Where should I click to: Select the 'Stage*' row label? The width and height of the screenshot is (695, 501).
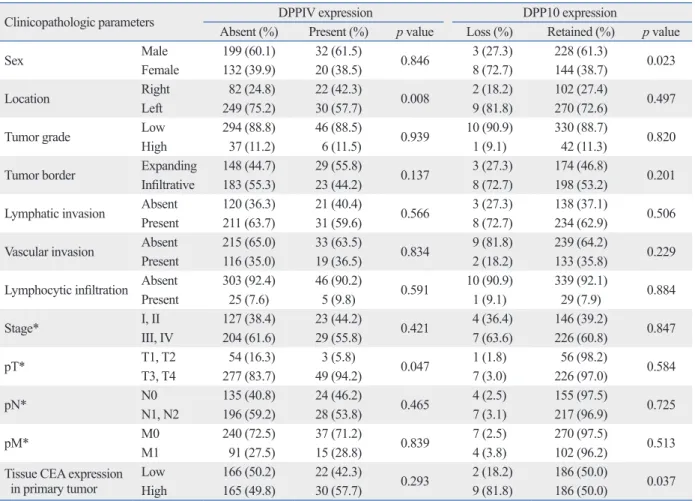click(x=21, y=328)
